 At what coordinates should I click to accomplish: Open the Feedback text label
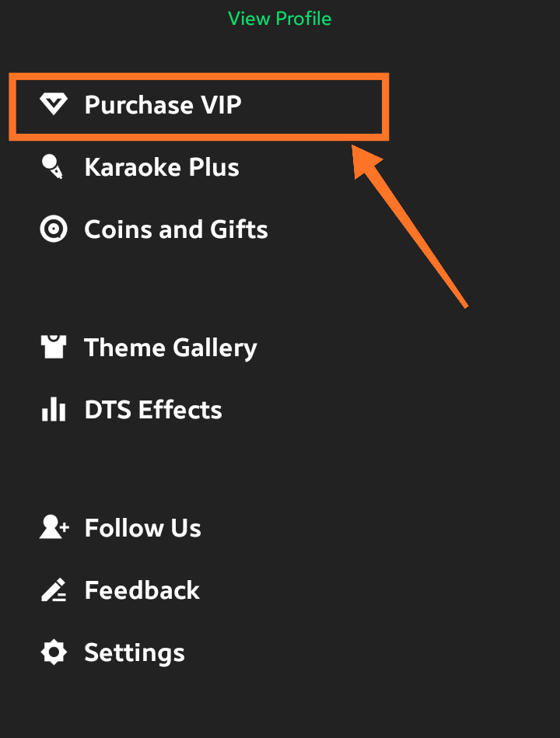[142, 590]
